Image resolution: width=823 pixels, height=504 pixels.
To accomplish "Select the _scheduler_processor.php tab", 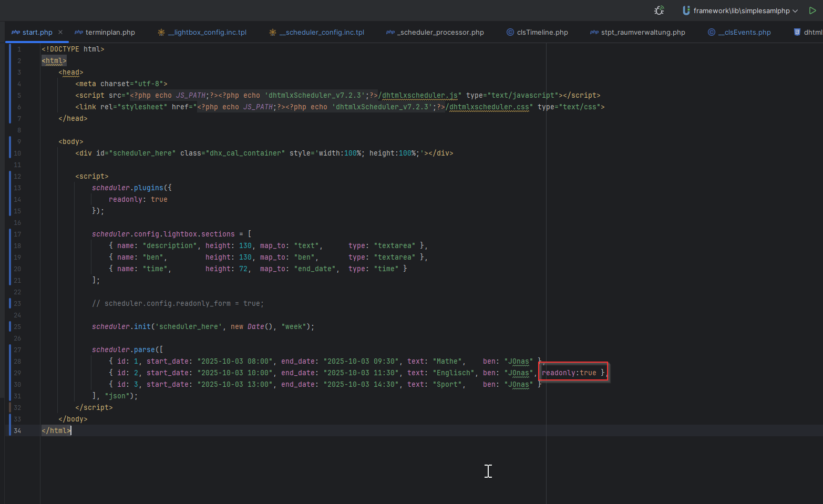I will tap(440, 33).
